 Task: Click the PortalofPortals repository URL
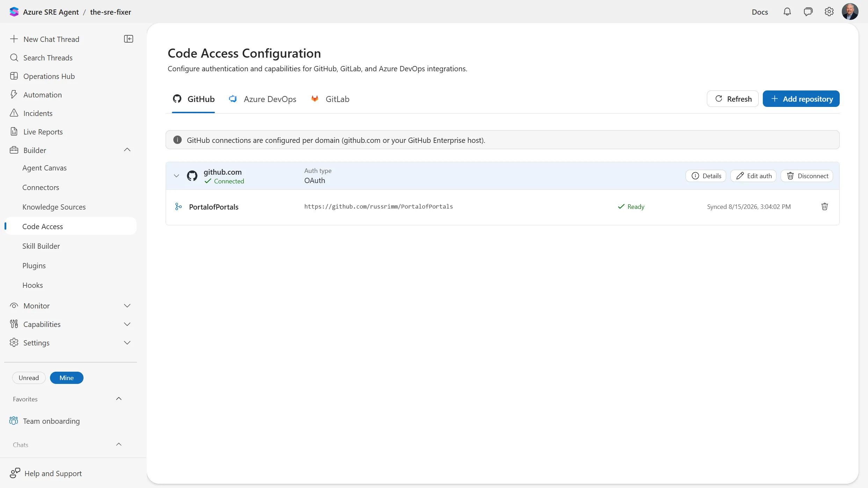pos(378,206)
